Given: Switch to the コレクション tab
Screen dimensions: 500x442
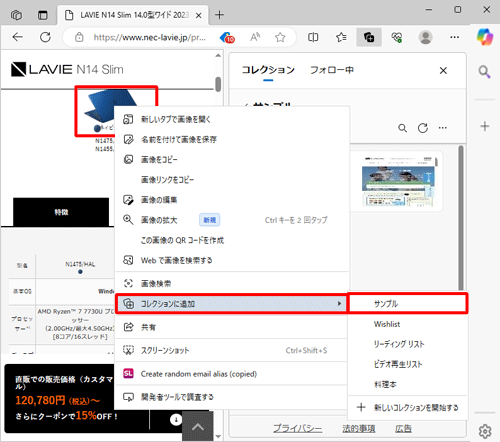Looking at the screenshot, I should [x=268, y=70].
